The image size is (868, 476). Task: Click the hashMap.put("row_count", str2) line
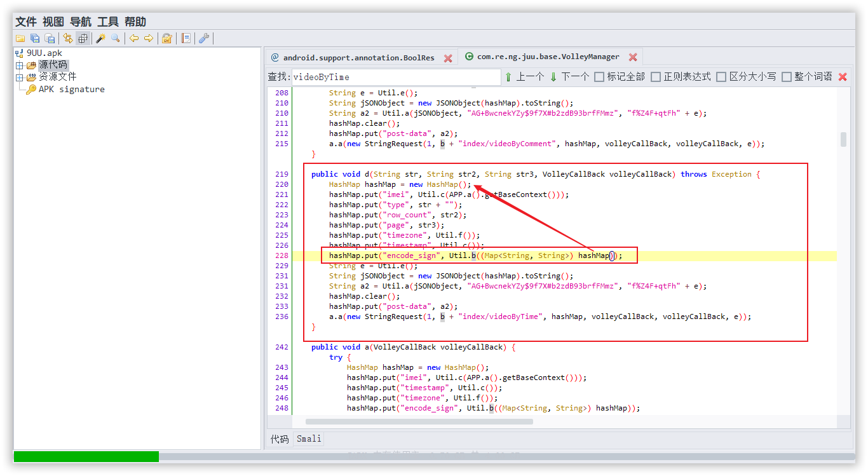(398, 215)
